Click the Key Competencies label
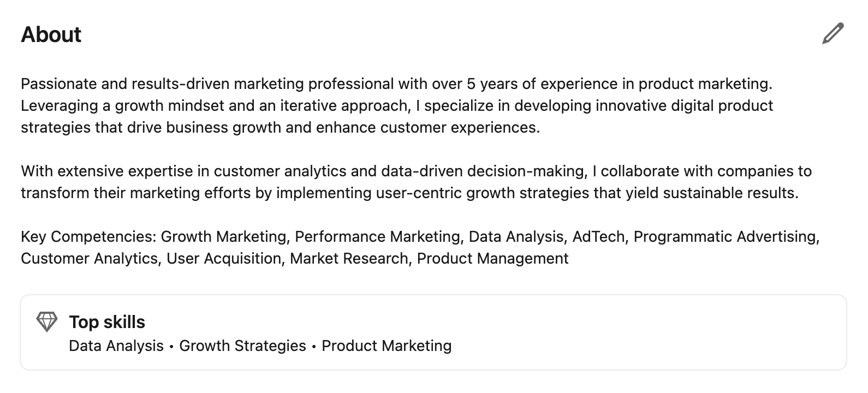The width and height of the screenshot is (868, 393). point(88,237)
